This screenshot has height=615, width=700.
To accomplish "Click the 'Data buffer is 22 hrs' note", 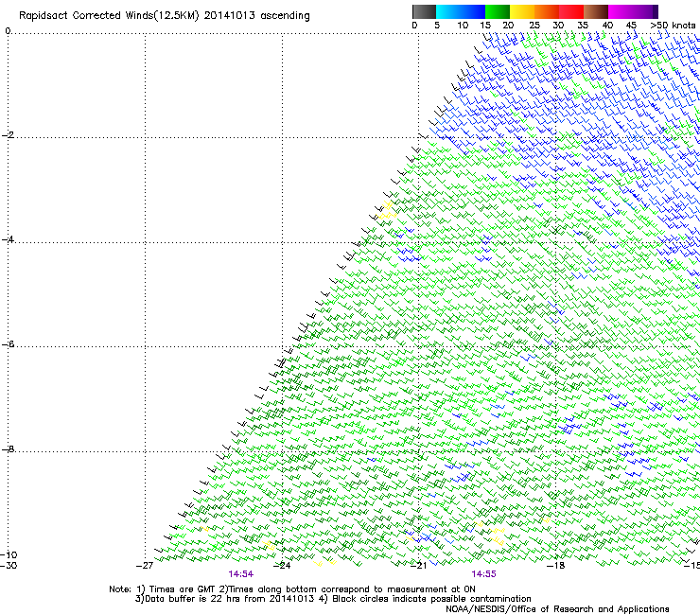I will pyautogui.click(x=333, y=599).
